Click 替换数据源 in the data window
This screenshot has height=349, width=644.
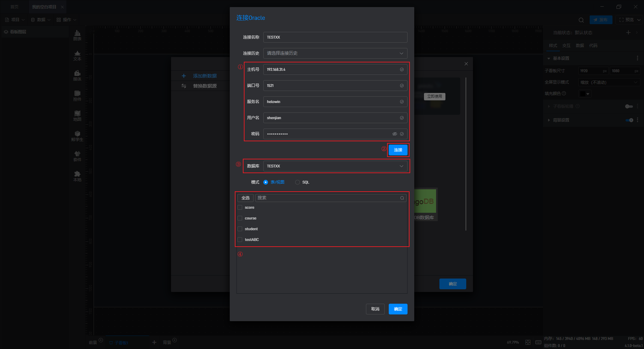(x=205, y=86)
